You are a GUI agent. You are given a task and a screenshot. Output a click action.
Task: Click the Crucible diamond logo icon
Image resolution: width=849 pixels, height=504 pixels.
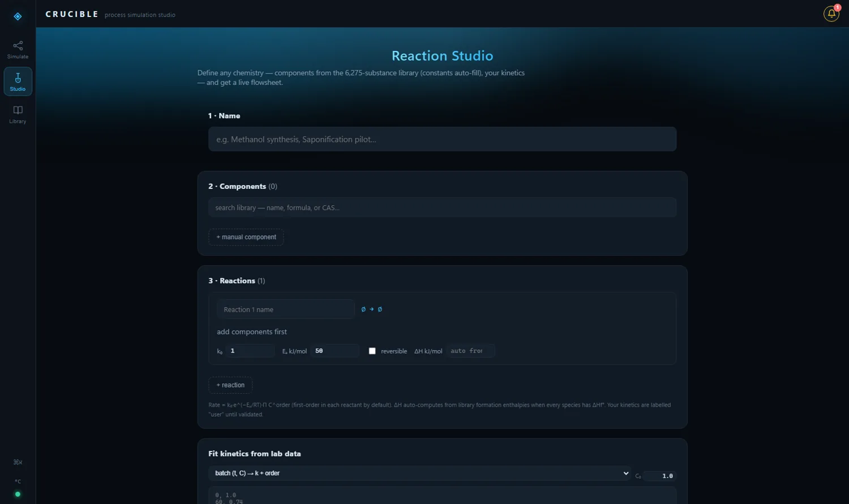(18, 16)
